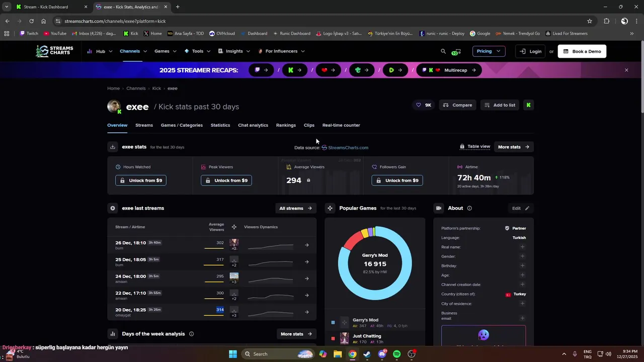Viewport: 644px width, 362px height.
Task: Open the Twitch streamer recap
Action: tap(261, 70)
